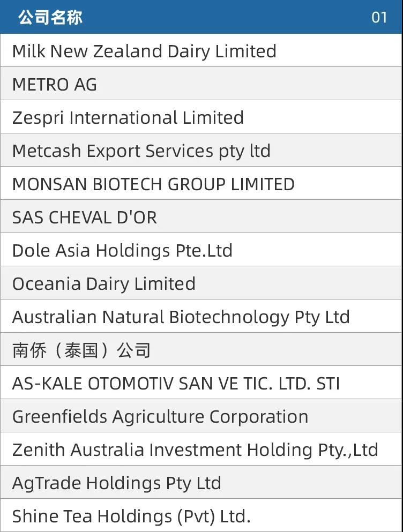Select Milk New Zealand Dairy Limited row
The height and width of the screenshot is (532, 403).
coord(202,50)
